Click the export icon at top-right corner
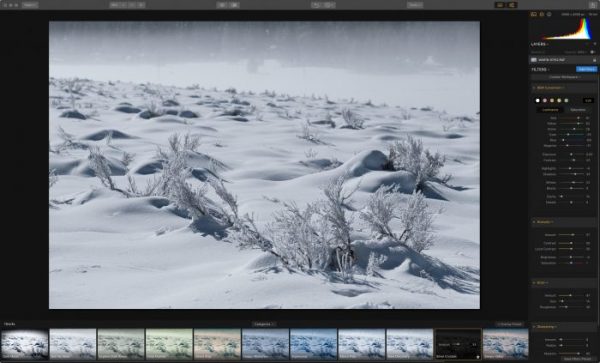This screenshot has width=600, height=363. (x=592, y=5)
